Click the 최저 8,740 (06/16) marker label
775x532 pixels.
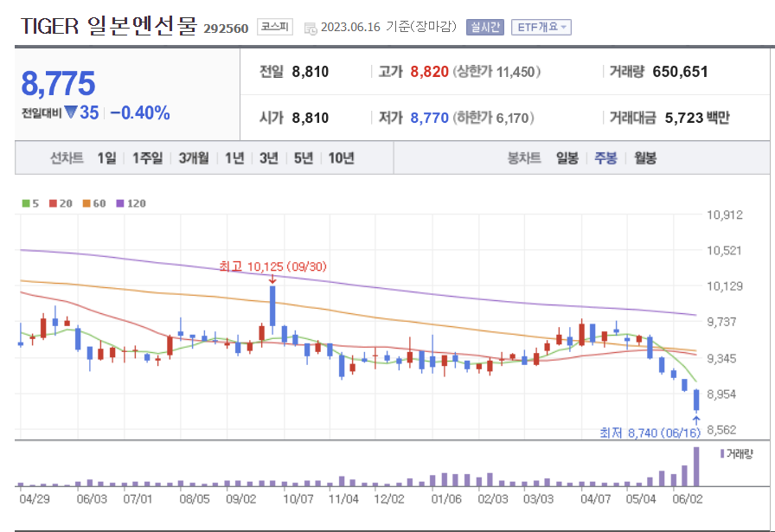(650, 433)
